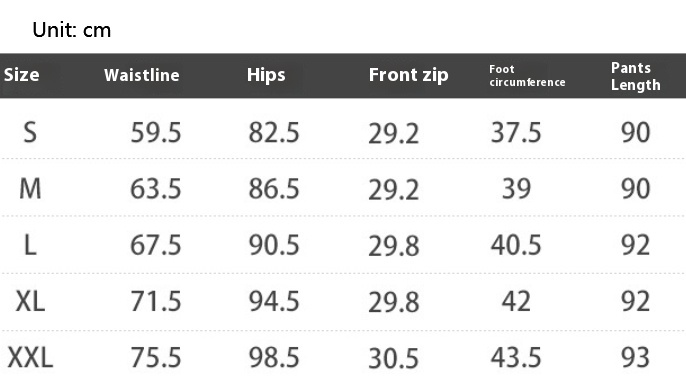This screenshot has height=390, width=686.
Task: Select hips value 98.5
Action: click(274, 358)
